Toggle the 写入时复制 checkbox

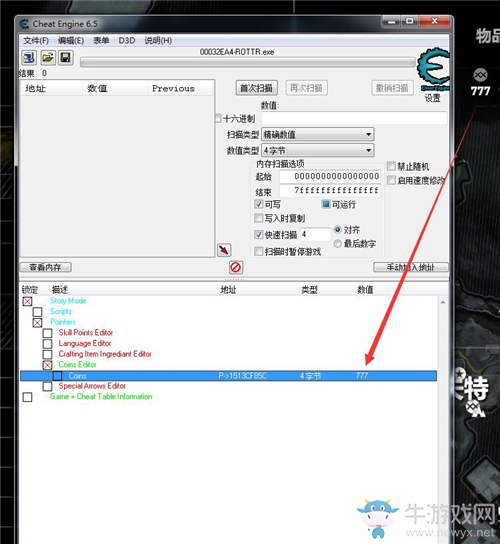(x=259, y=218)
